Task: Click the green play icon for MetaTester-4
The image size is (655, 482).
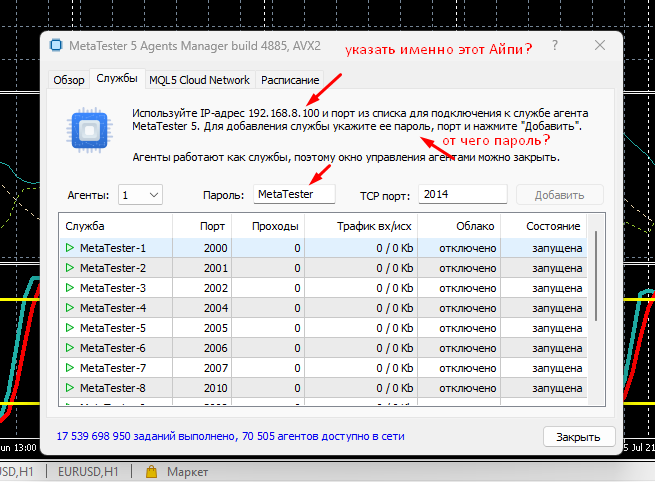Action: tap(70, 308)
